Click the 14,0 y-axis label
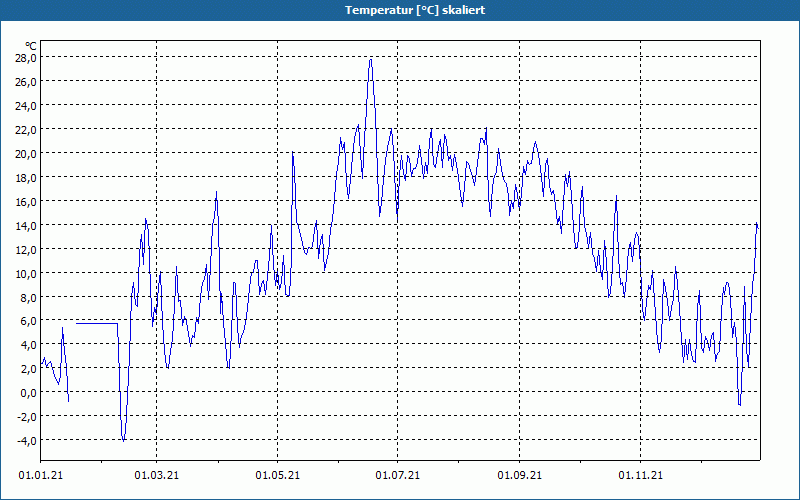The image size is (800, 500). pos(26,226)
